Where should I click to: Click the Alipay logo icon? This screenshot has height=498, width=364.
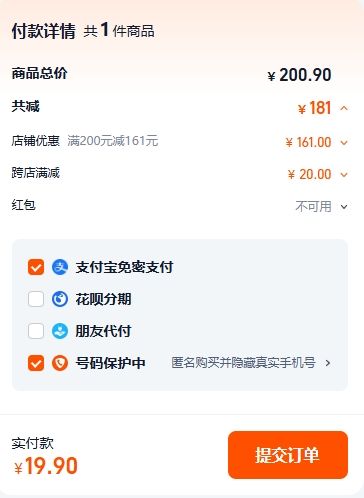coord(60,267)
